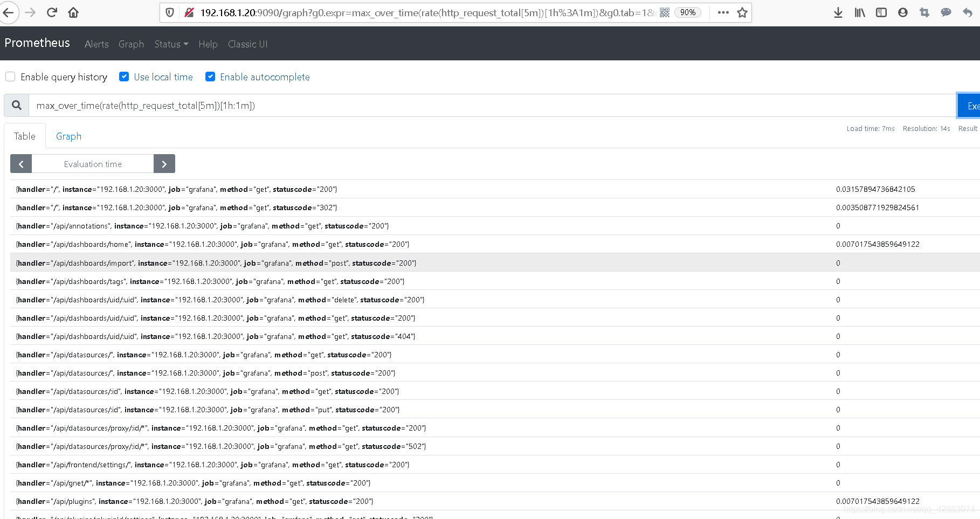The image size is (980, 519).
Task: Select value 0.003508771929824561
Action: (878, 207)
